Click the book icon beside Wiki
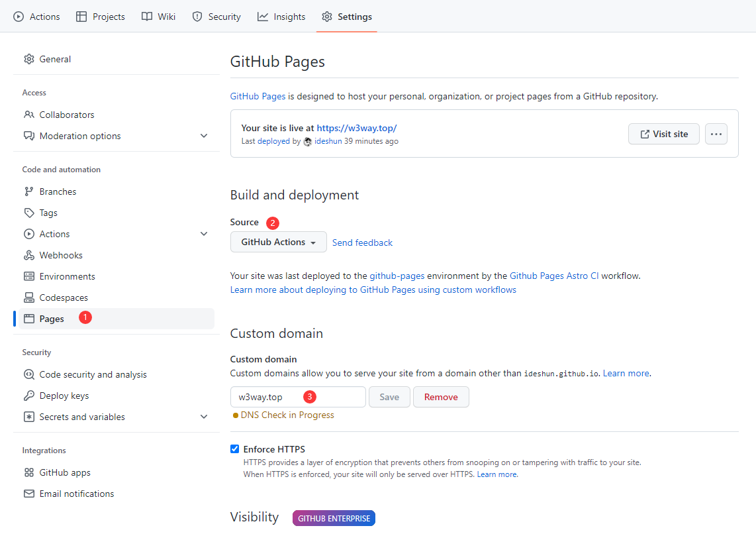Image resolution: width=756 pixels, height=534 pixels. [146, 17]
